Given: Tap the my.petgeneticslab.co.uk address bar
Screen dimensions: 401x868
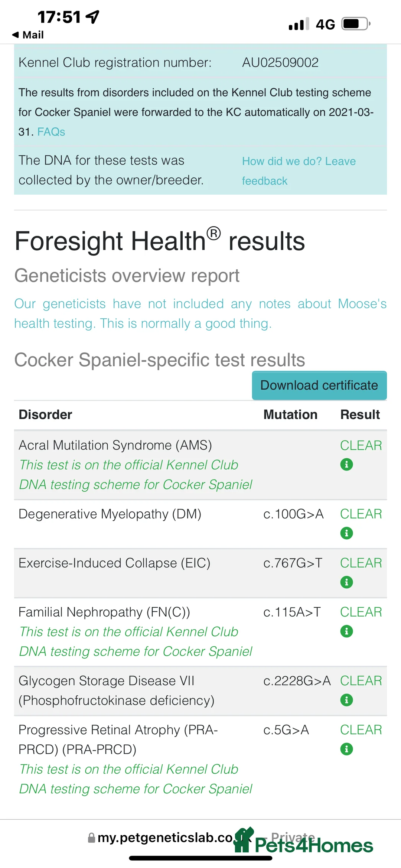Looking at the screenshot, I should point(165,838).
